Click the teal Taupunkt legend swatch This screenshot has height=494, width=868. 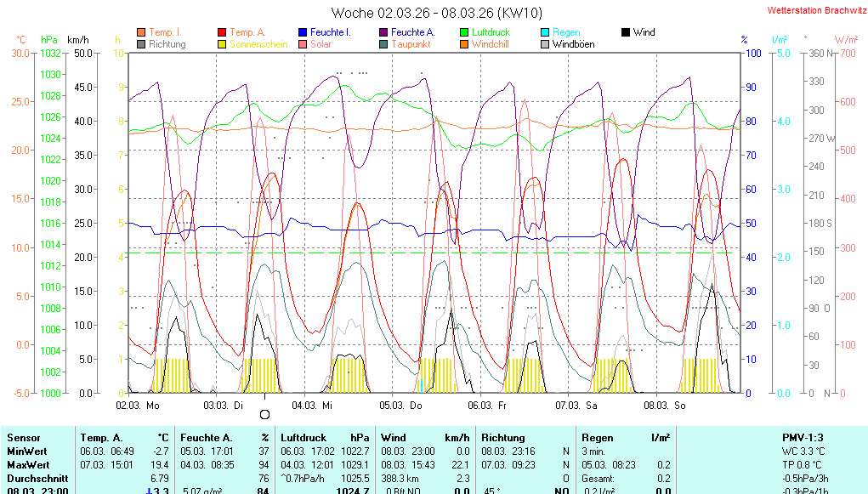click(x=383, y=44)
